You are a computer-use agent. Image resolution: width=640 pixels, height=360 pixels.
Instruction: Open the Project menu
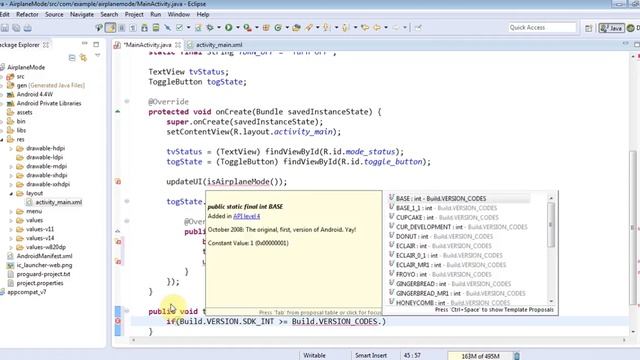pos(134,14)
